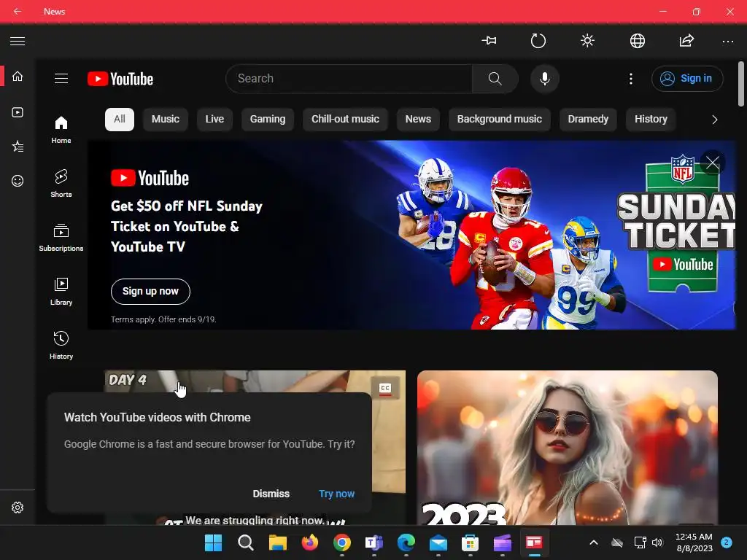747x560 pixels.
Task: Select the All filter chip
Action: [120, 119]
